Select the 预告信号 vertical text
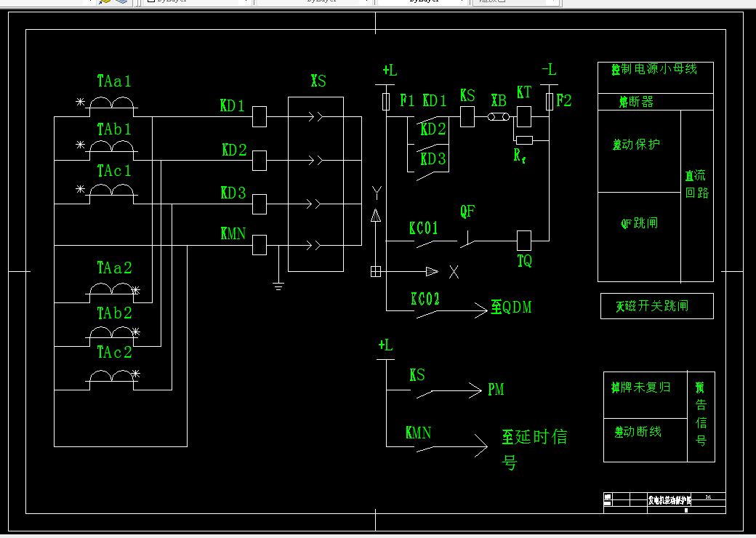Viewport: 756px width, 538px height. point(701,414)
